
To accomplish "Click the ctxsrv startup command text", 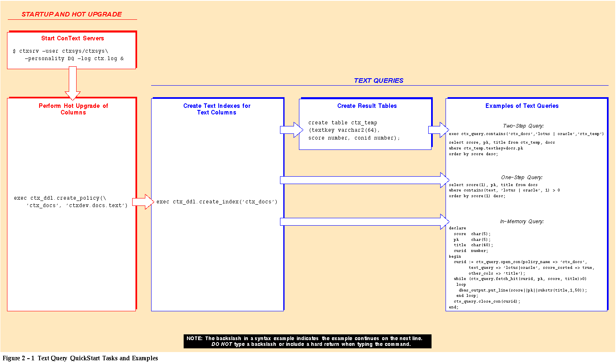I will click(x=68, y=55).
